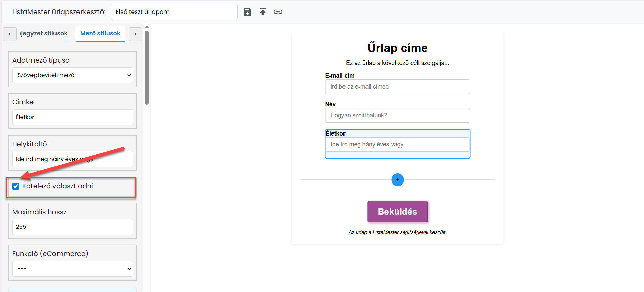Viewport: 644px width, 292px height.
Task: Click the Maximális hossz field with 255
Action: coord(72,227)
